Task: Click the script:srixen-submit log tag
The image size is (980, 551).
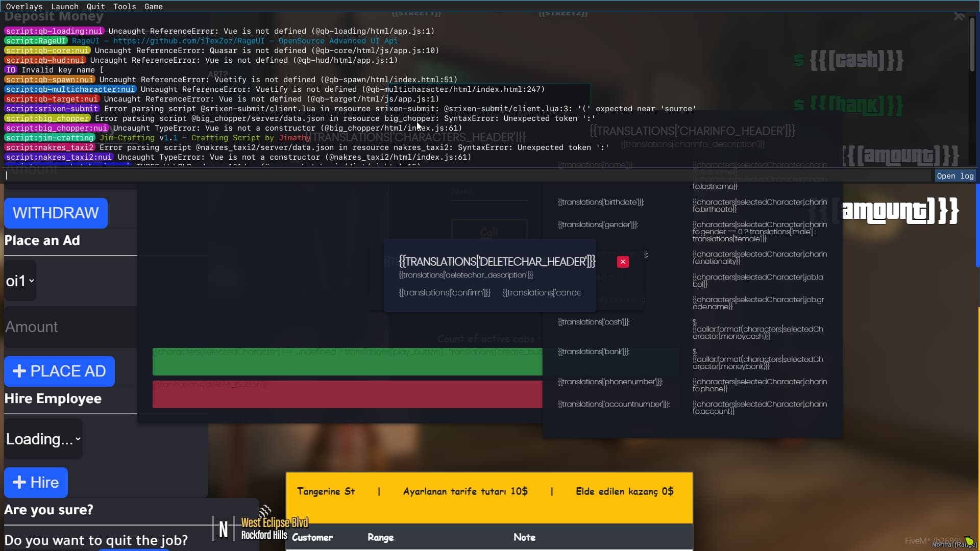Action: (52, 109)
